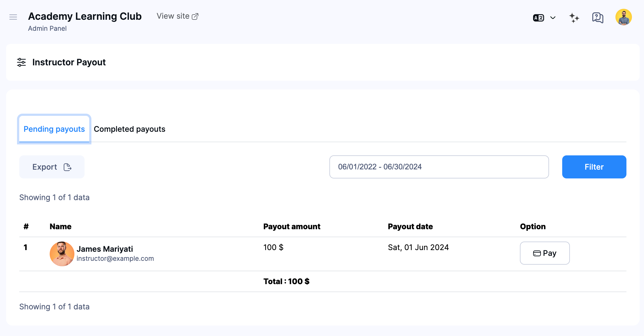This screenshot has height=336, width=644.
Task: Open the AI sparkle assistant icon
Action: click(574, 18)
